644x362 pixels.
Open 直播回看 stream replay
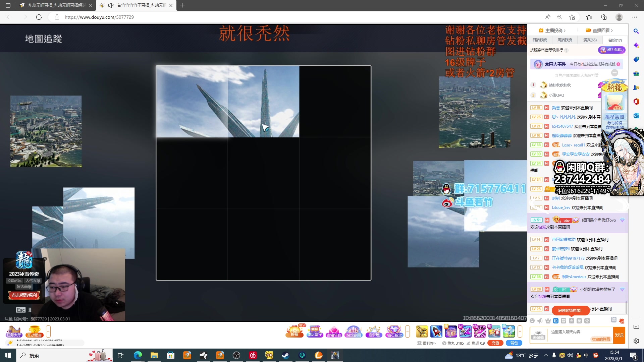[x=599, y=31]
